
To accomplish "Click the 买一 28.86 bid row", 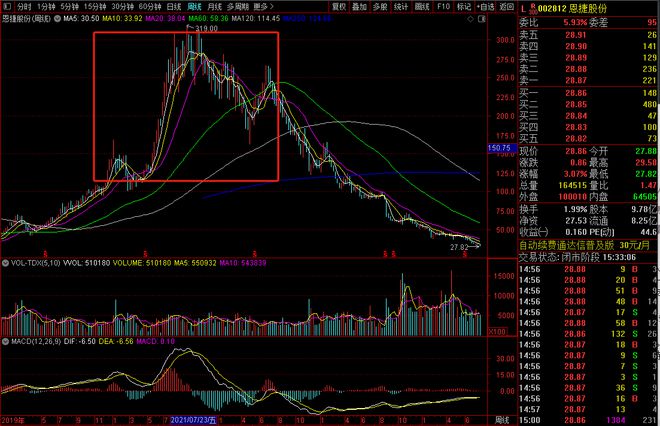I will click(x=588, y=93).
